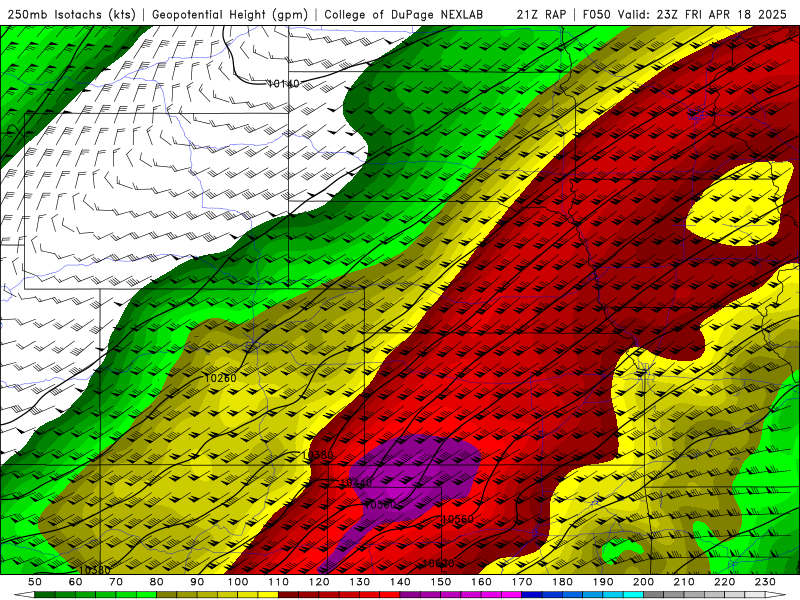Select the bright red swatch just before 140
Viewport: 800px width, 600px height.
[x=390, y=595]
